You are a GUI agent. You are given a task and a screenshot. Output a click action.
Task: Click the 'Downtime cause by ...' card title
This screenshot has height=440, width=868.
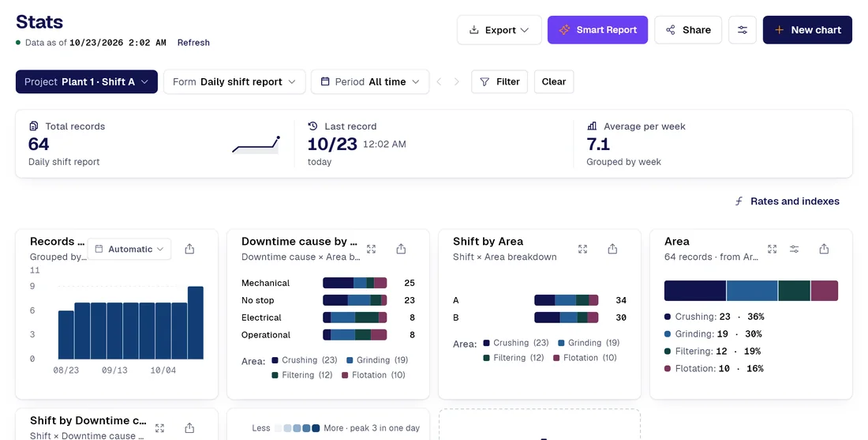click(300, 241)
